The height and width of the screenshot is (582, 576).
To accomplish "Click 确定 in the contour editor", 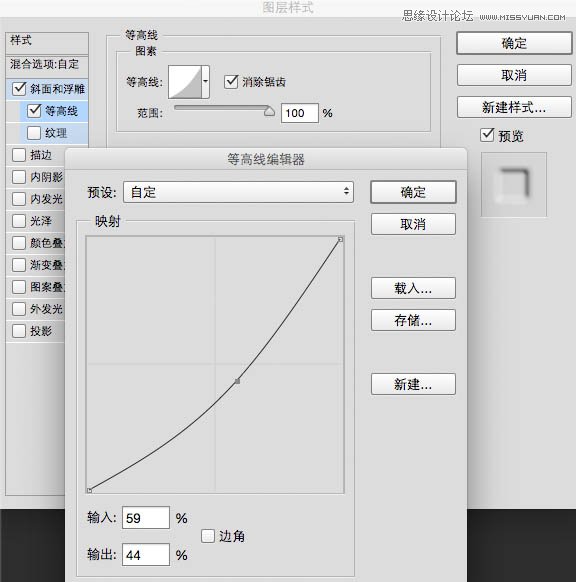I will point(413,192).
